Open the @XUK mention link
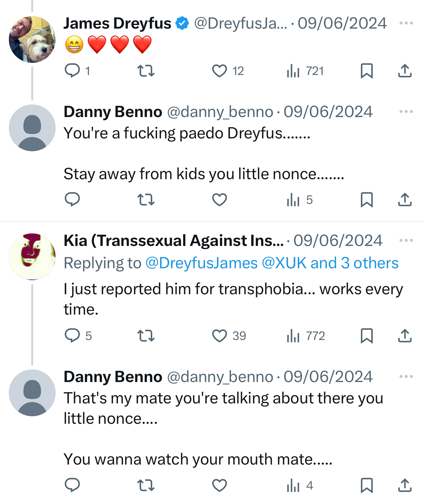The height and width of the screenshot is (504, 424). tap(284, 263)
